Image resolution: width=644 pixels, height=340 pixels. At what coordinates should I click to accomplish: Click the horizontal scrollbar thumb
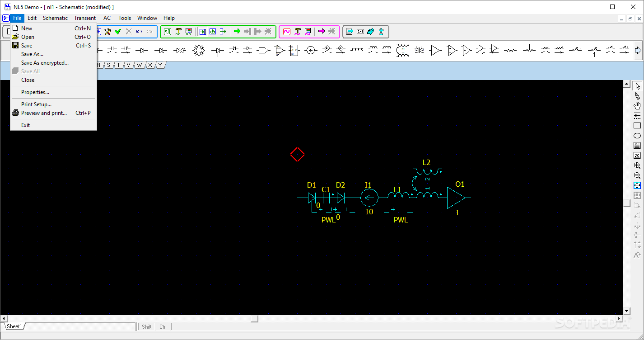pos(254,319)
